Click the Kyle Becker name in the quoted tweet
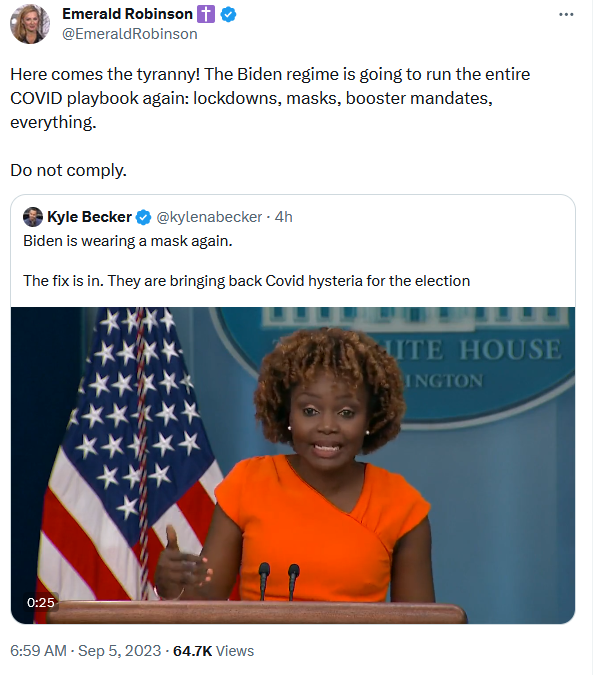 pyautogui.click(x=89, y=217)
